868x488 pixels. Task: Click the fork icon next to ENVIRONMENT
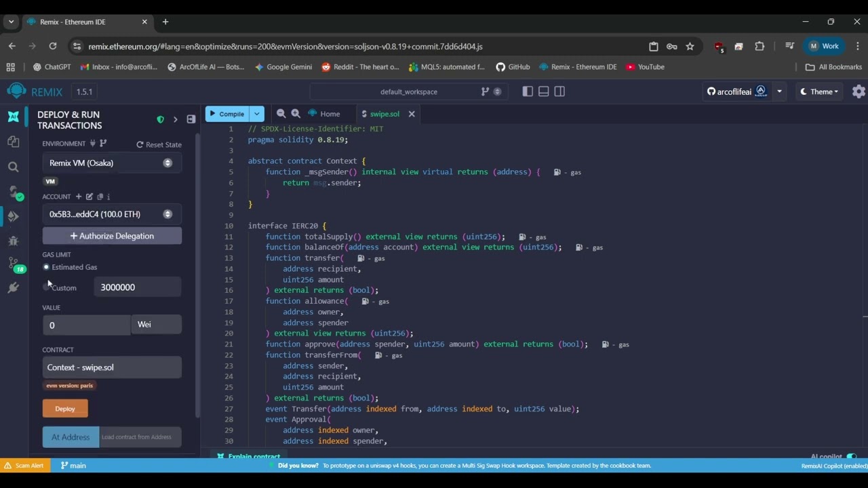pos(103,144)
